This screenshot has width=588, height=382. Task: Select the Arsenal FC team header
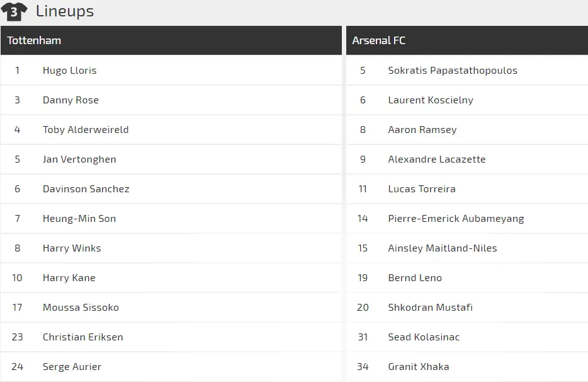(378, 40)
